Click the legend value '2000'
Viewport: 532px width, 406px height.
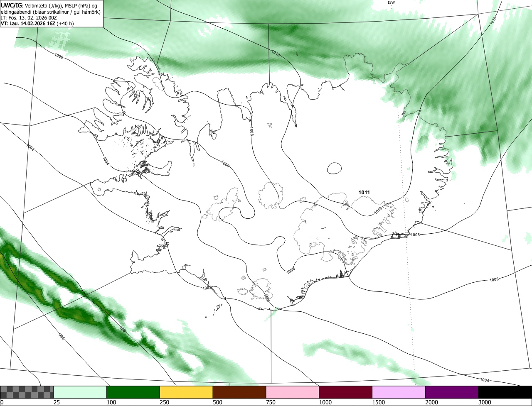(x=432, y=402)
